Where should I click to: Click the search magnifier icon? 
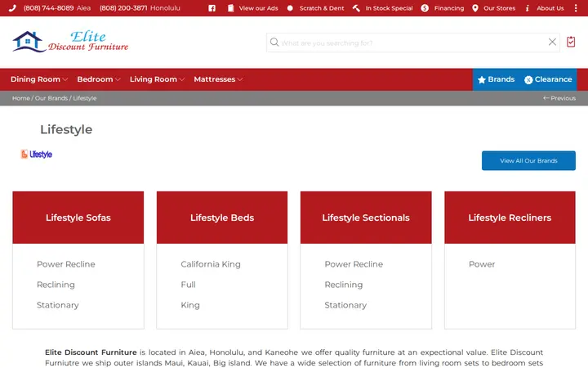[x=274, y=42]
